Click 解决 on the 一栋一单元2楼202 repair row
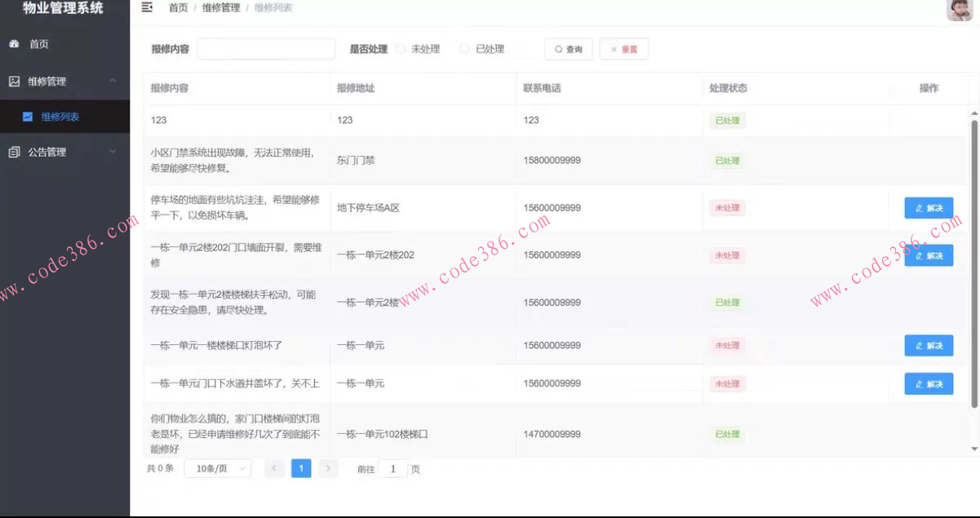The width and height of the screenshot is (980, 518). tap(929, 255)
